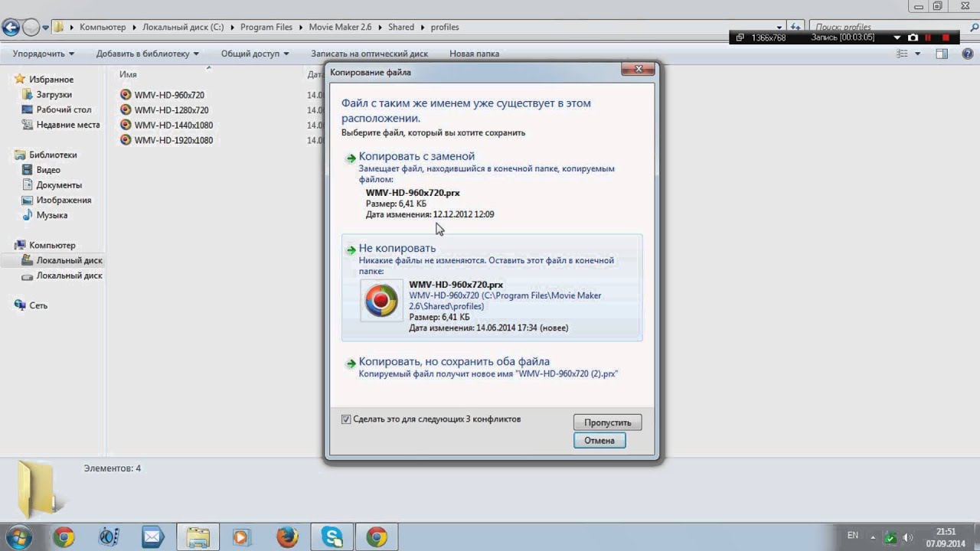This screenshot has width=980, height=551.
Task: Open the mail envelope taskbar icon
Action: click(x=152, y=537)
